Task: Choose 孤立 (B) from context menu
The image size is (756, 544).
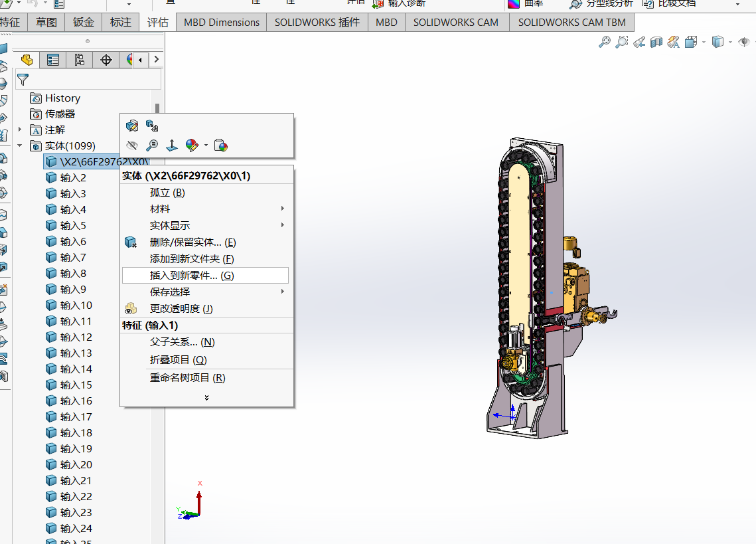Action: point(206,193)
